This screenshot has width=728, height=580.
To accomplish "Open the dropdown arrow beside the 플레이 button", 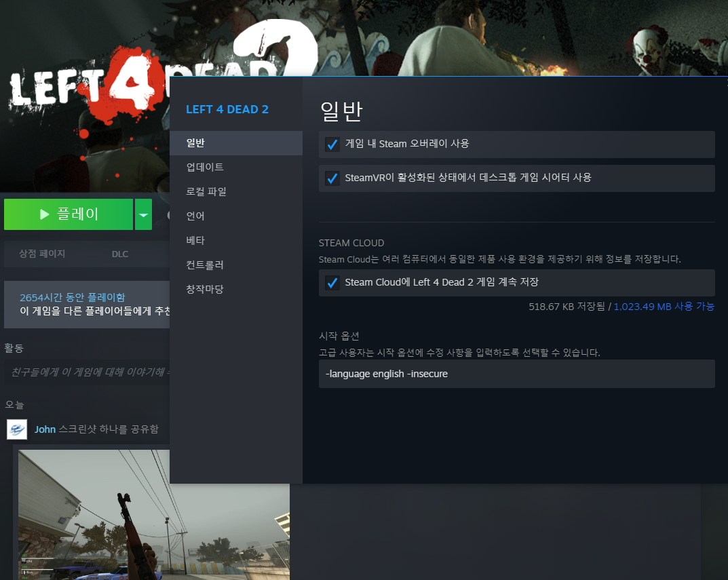I will click(143, 214).
